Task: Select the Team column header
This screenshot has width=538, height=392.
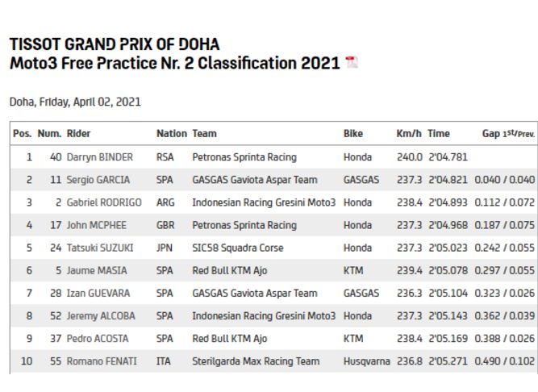Action: 204,134
